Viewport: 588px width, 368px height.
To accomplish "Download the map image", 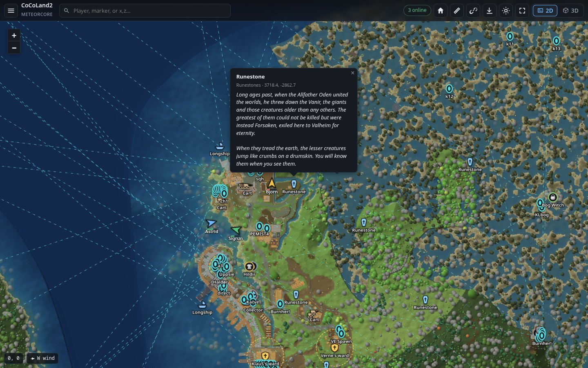I will tap(490, 11).
